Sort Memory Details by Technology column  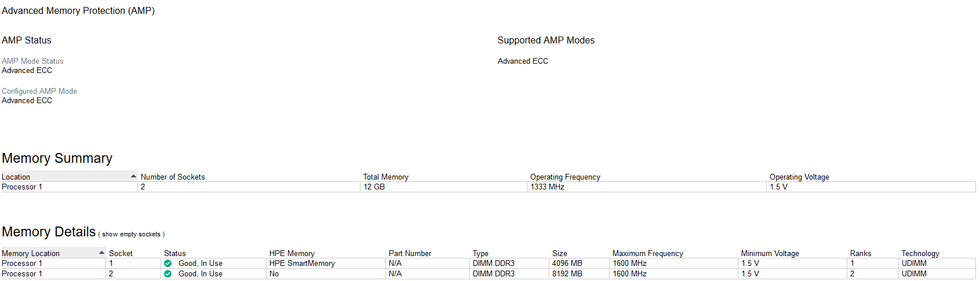pos(920,254)
